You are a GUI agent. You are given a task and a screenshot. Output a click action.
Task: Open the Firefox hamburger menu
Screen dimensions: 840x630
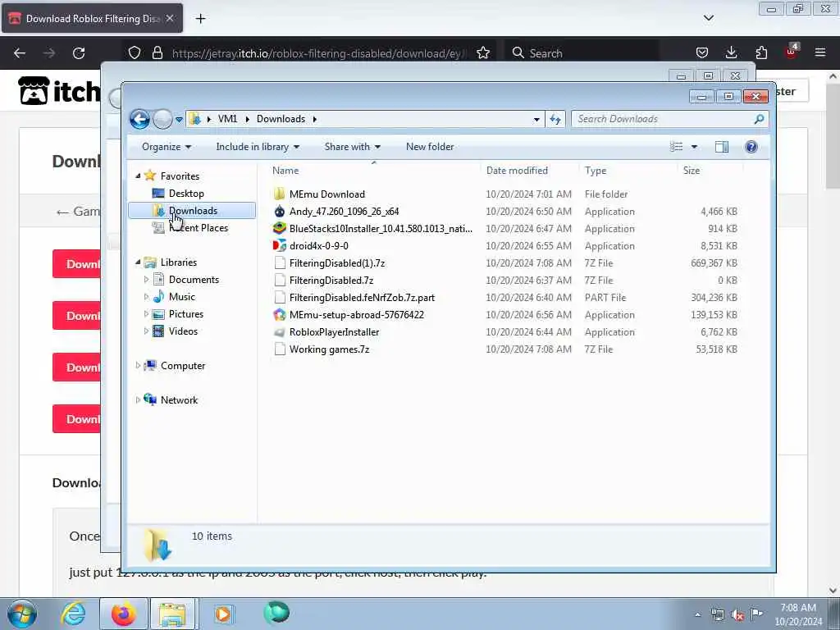point(819,52)
